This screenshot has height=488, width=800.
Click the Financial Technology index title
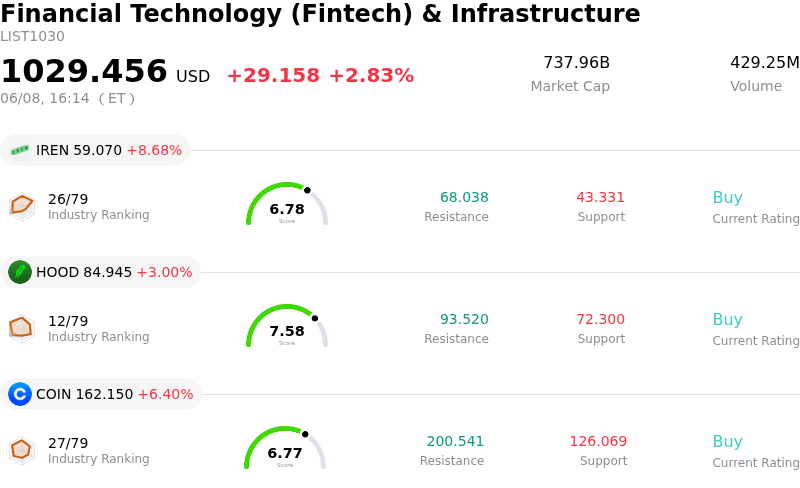point(320,13)
